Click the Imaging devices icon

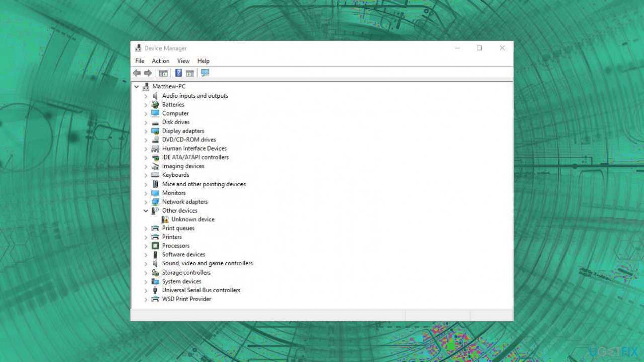click(155, 166)
